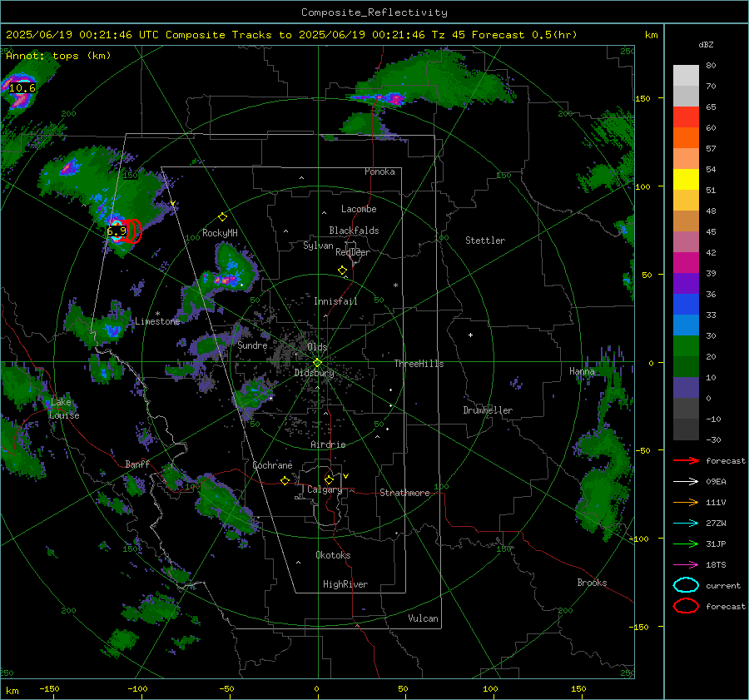The image size is (749, 700).
Task: Click the red forecast arrow in legend
Action: (686, 460)
